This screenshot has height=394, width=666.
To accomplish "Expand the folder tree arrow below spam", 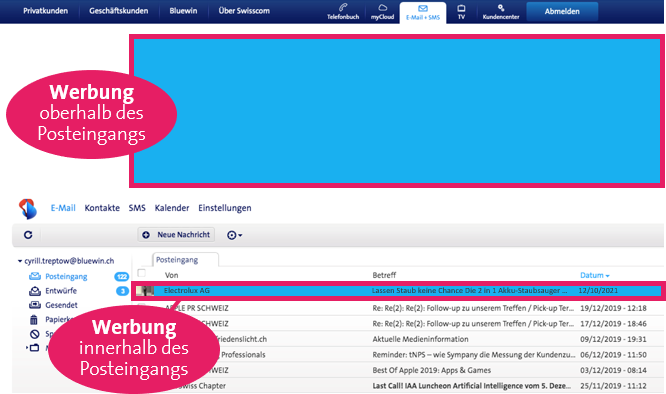I will click(x=27, y=348).
